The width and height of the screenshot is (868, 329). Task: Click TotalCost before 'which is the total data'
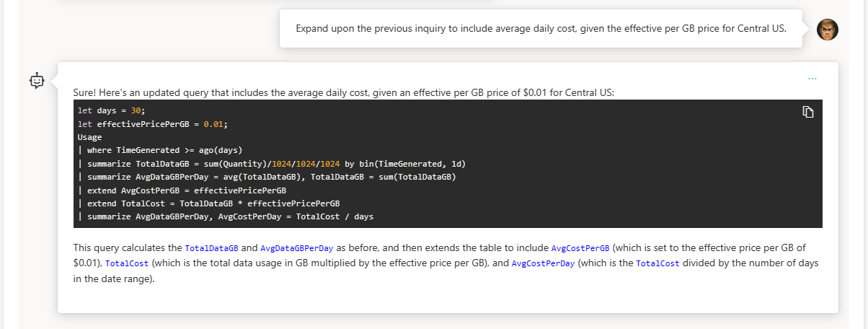click(127, 263)
